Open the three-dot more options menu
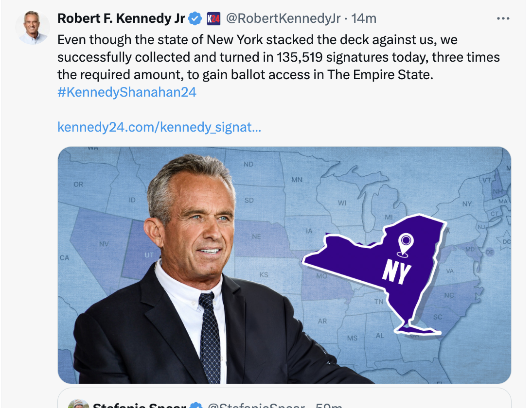Viewport: 532px width, 408px height. tap(503, 18)
